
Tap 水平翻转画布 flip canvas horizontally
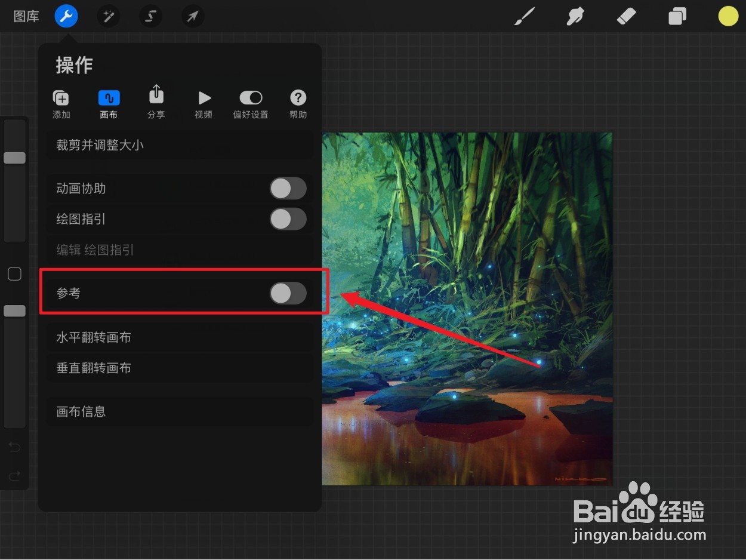(180, 337)
